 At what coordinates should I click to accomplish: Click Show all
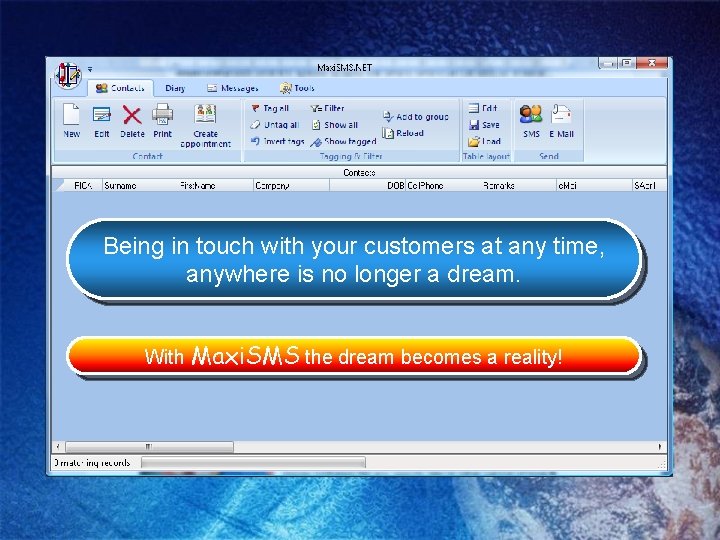(335, 125)
